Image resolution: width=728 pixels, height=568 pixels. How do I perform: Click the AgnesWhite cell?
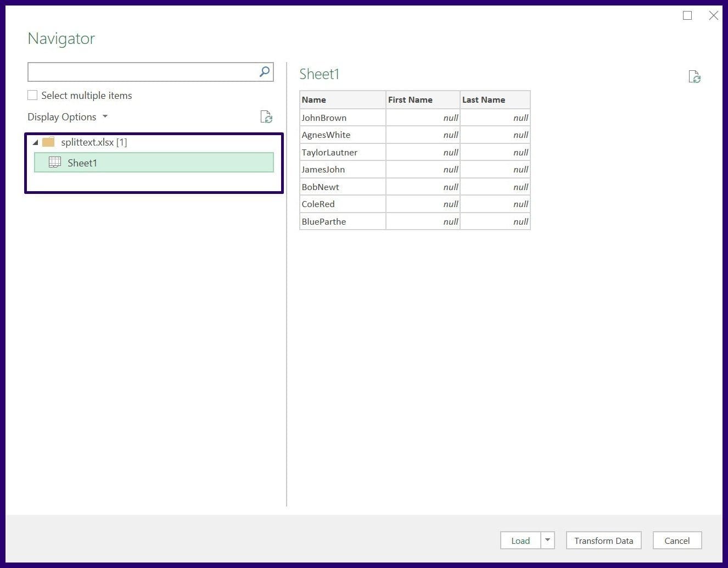coord(343,135)
